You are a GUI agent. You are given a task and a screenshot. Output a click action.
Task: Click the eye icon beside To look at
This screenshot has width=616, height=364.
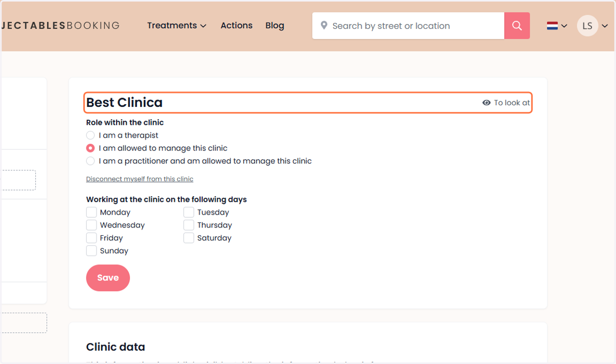pos(487,103)
